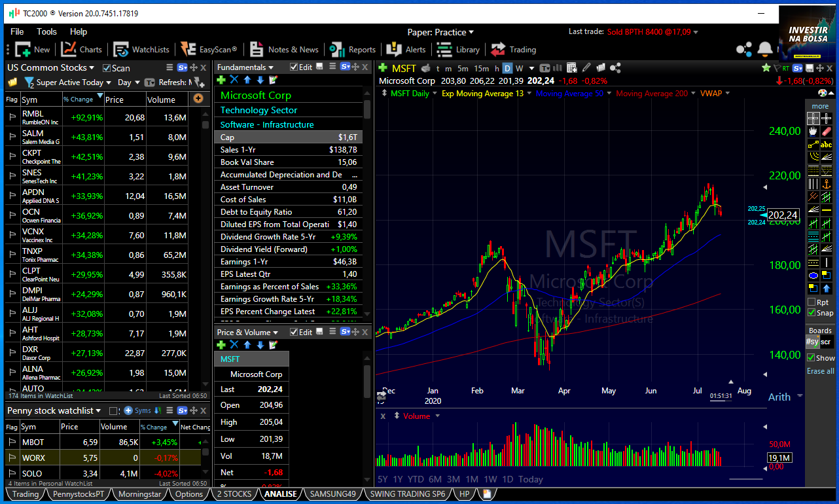Open the Arith scale dropdown
Viewport: 839px width, 504px height.
[784, 397]
